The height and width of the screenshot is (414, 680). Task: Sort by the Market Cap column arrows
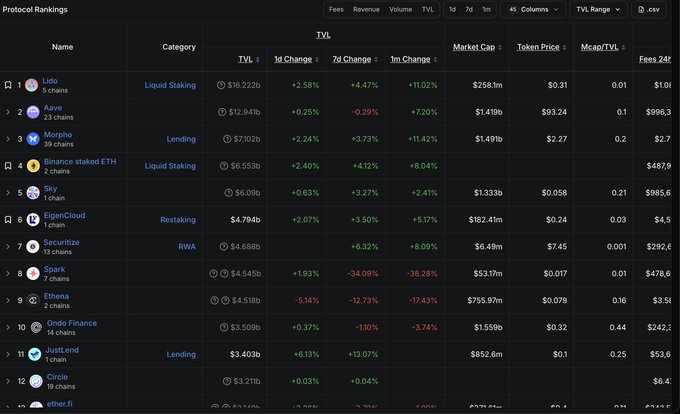pos(500,47)
